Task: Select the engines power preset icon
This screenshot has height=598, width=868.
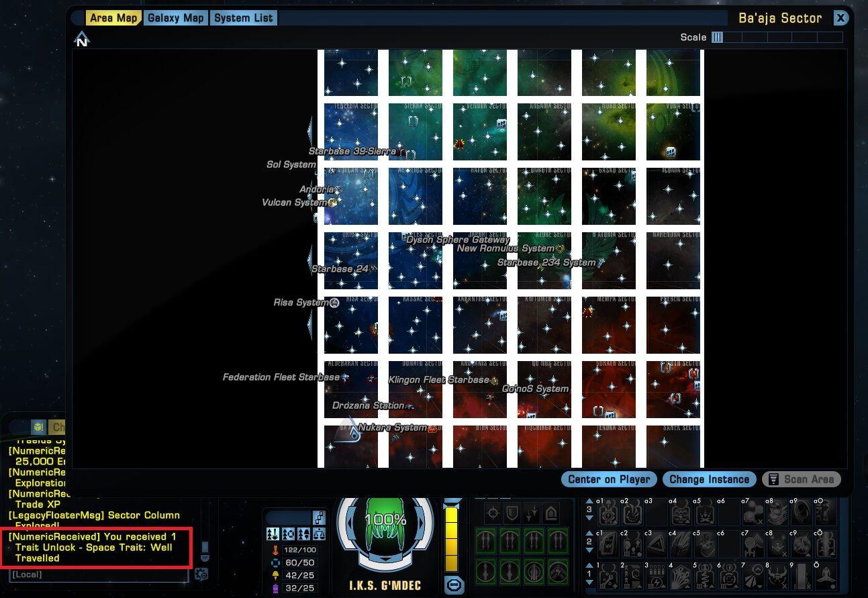Action: [x=304, y=534]
